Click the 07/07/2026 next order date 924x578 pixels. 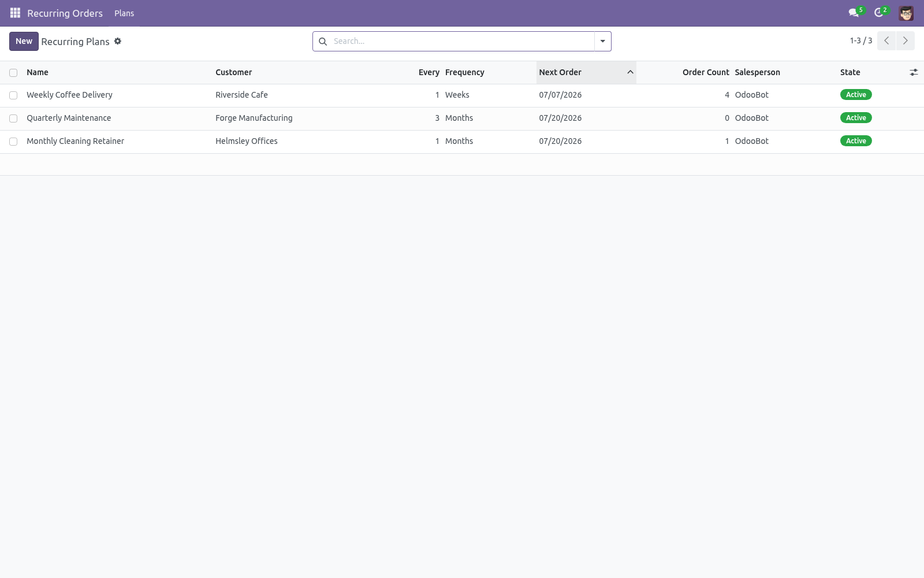point(560,95)
